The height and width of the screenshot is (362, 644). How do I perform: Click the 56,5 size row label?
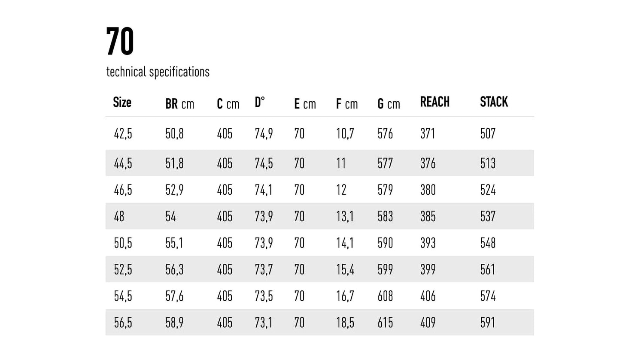pyautogui.click(x=123, y=323)
